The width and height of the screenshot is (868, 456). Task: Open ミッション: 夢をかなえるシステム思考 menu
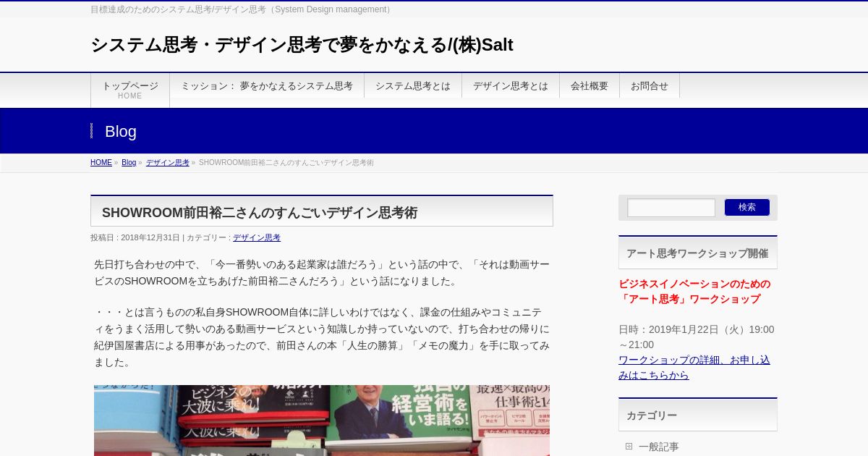pos(267,85)
